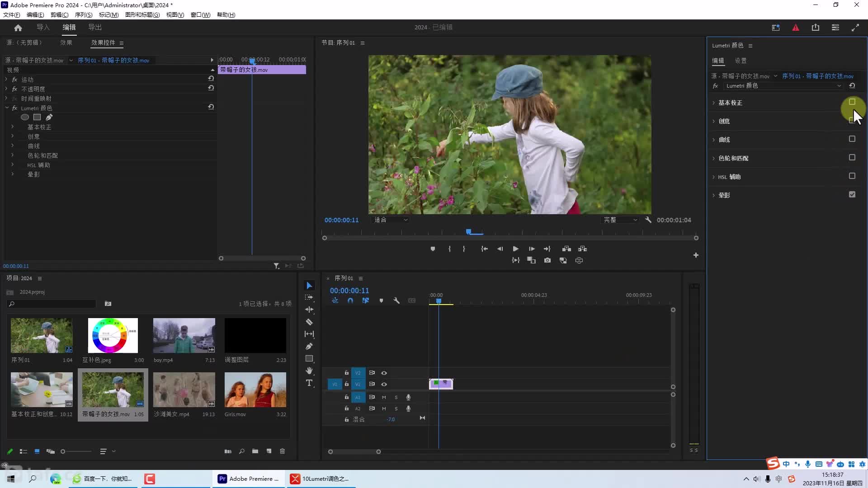Open workspaces menu icon
868x488 pixels.
click(x=835, y=28)
